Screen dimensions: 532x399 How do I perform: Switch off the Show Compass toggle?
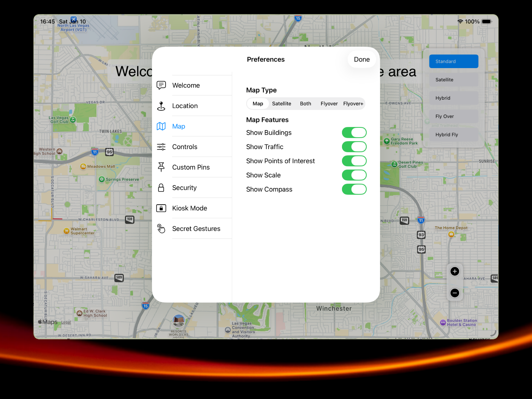(354, 189)
